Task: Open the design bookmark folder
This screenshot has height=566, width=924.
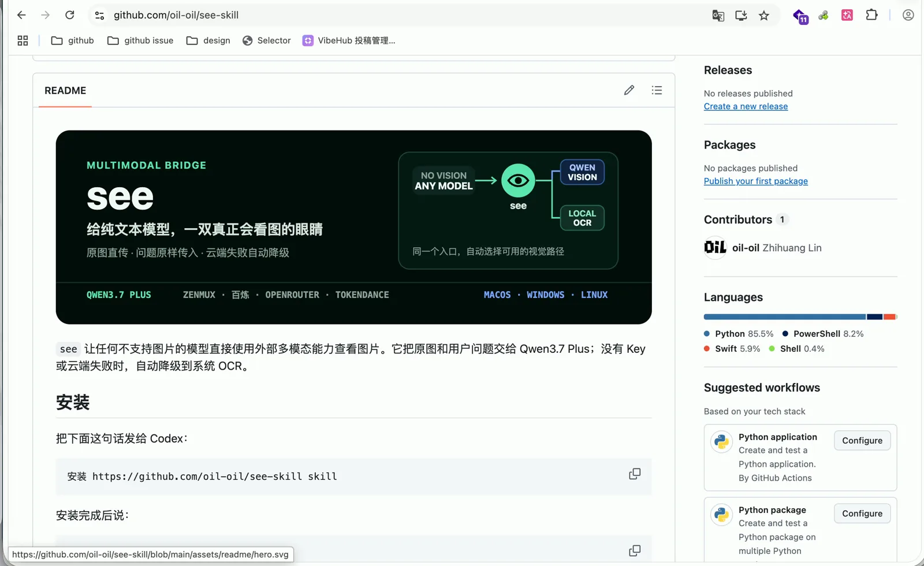Action: click(208, 40)
